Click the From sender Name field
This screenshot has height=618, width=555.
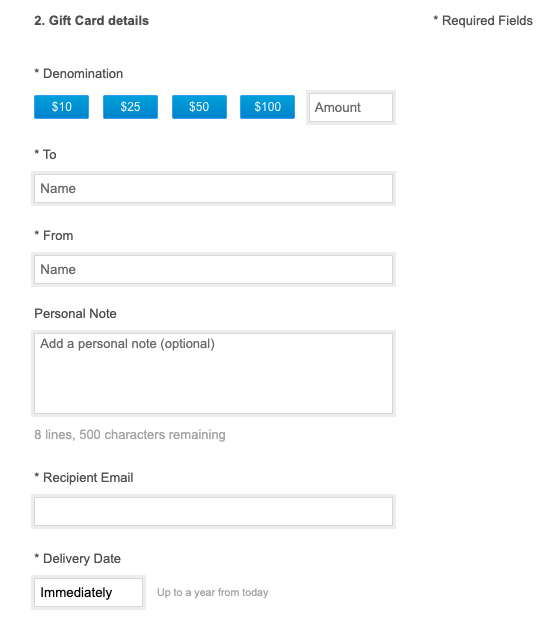(213, 270)
